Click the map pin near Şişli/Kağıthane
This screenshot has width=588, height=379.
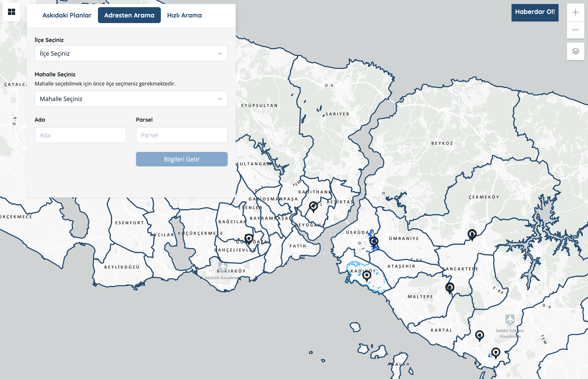(x=313, y=206)
